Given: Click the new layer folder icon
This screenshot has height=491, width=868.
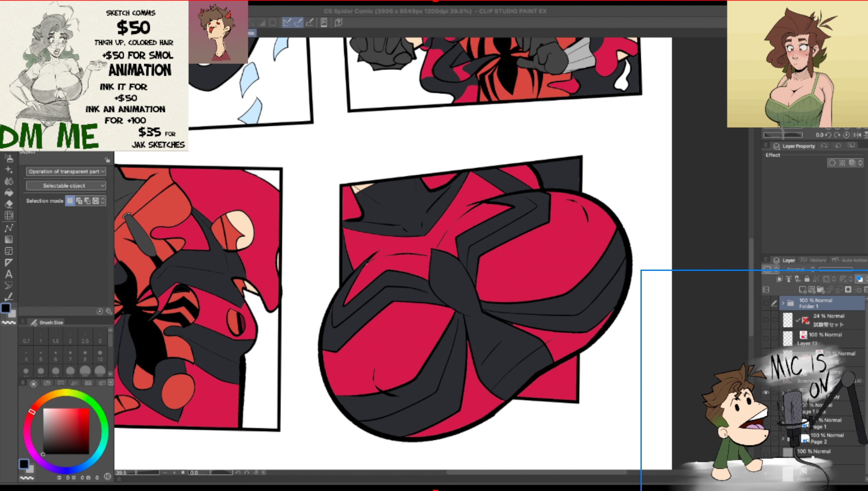Looking at the screenshot, I should (821, 290).
